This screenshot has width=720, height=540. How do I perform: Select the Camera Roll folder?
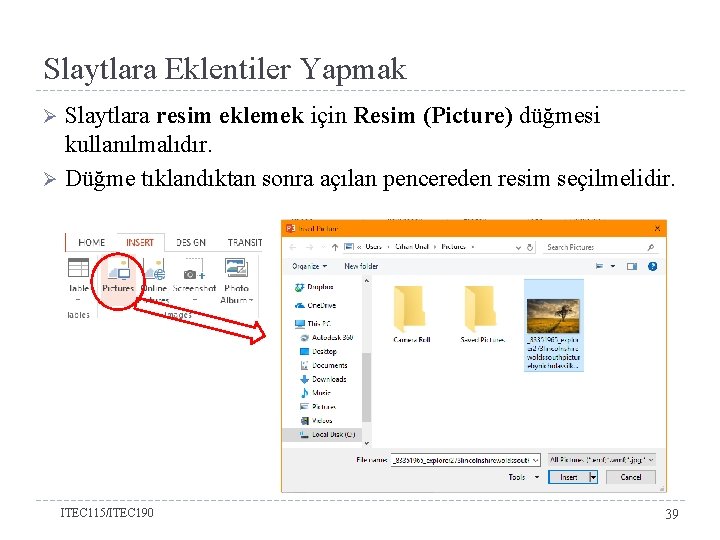coord(411,314)
